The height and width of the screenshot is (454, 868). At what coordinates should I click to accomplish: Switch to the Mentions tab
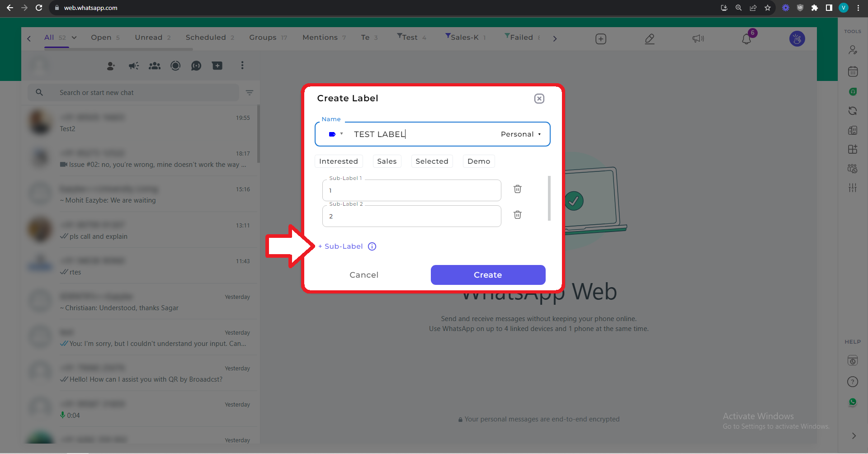click(x=324, y=38)
